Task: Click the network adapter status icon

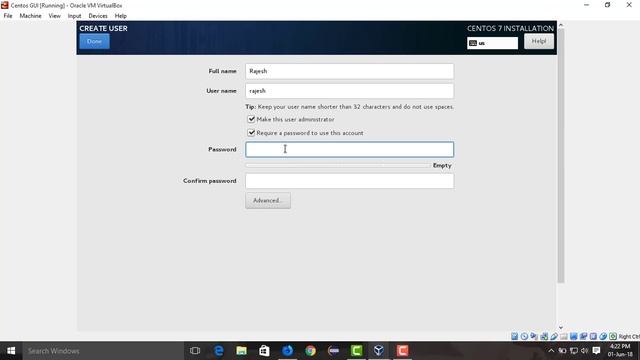Action: [x=544, y=336]
